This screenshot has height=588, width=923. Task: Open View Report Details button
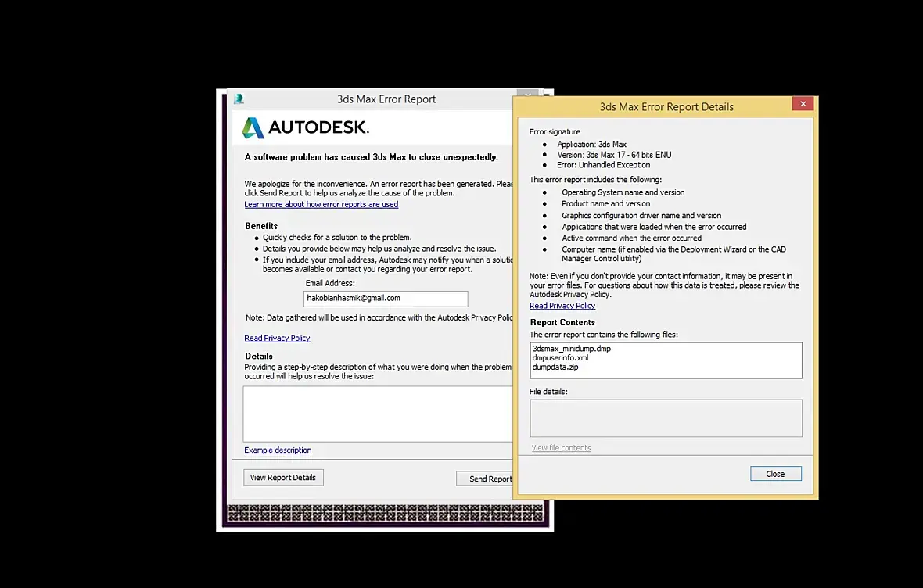(x=283, y=477)
